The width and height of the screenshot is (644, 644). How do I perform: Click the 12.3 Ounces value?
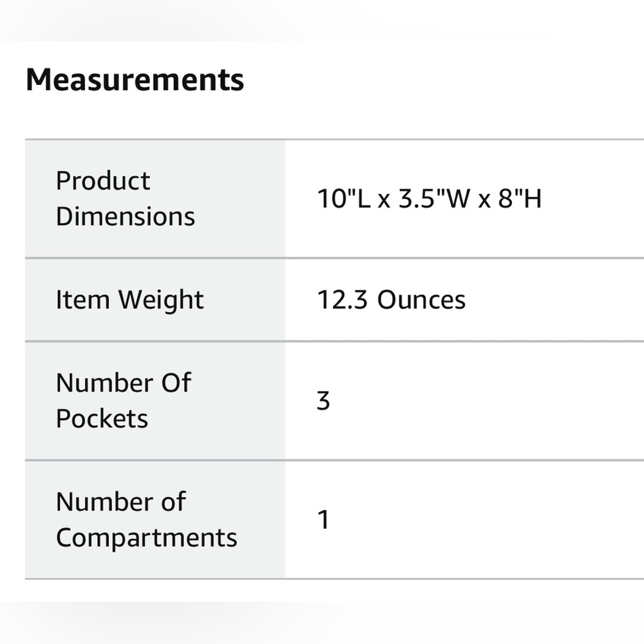tap(392, 300)
